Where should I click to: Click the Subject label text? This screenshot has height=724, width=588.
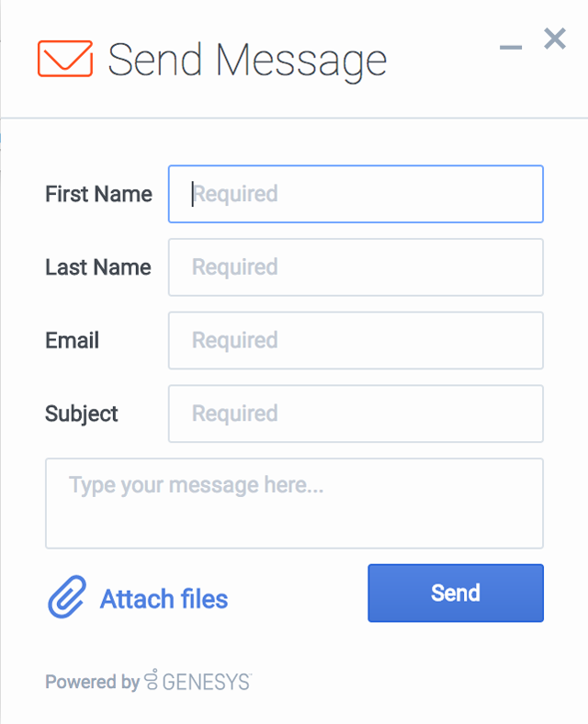click(x=82, y=413)
